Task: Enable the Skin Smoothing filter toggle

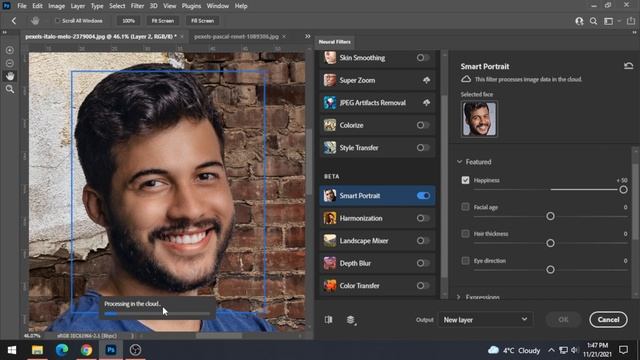Action: 423,58
